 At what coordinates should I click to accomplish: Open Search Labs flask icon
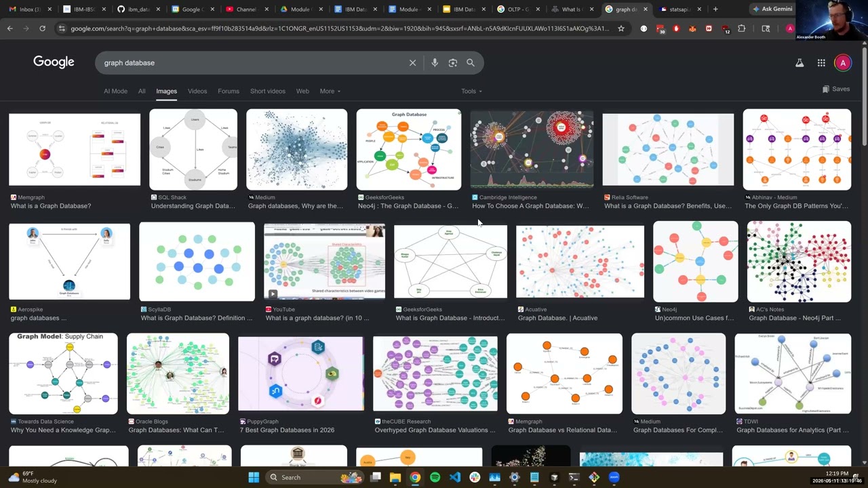click(800, 63)
